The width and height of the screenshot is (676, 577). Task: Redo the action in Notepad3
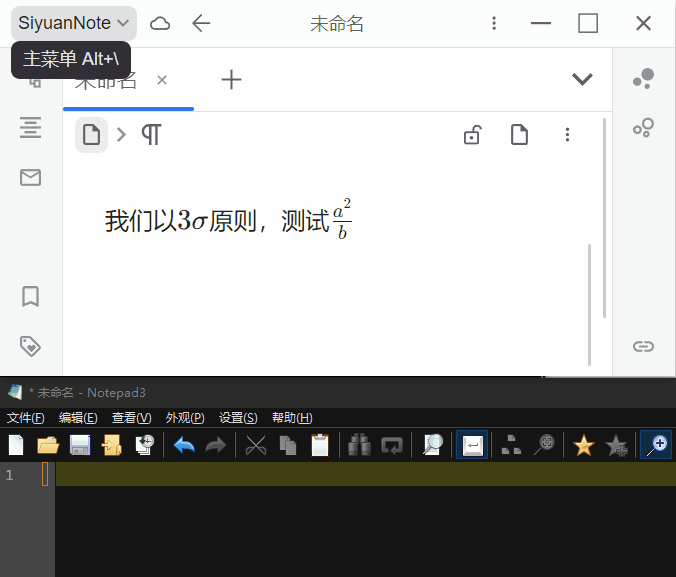(x=216, y=445)
